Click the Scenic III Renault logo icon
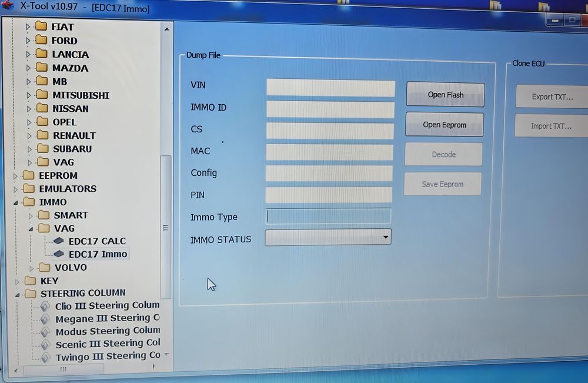Screen dimensions: 588x383 point(45,345)
